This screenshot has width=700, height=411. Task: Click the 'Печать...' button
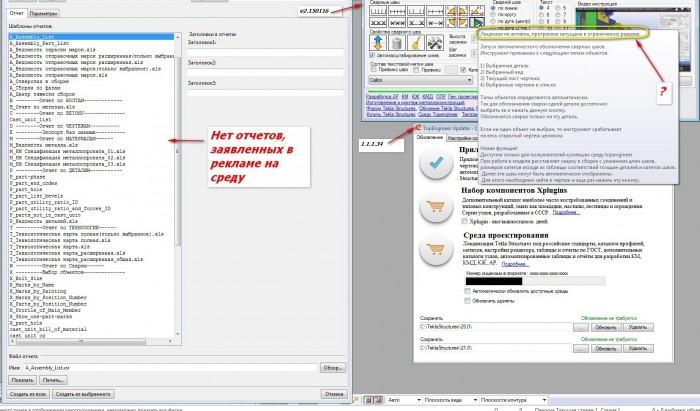pyautogui.click(x=53, y=380)
